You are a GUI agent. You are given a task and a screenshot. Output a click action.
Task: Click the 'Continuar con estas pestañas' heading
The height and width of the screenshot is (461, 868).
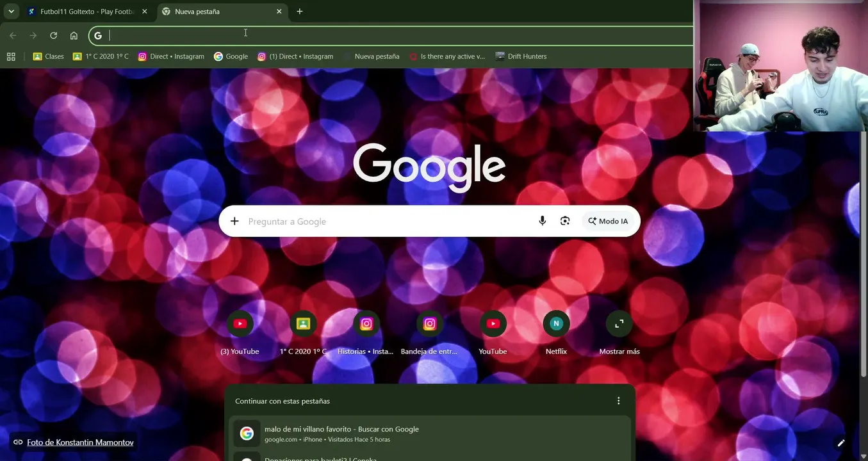point(283,401)
